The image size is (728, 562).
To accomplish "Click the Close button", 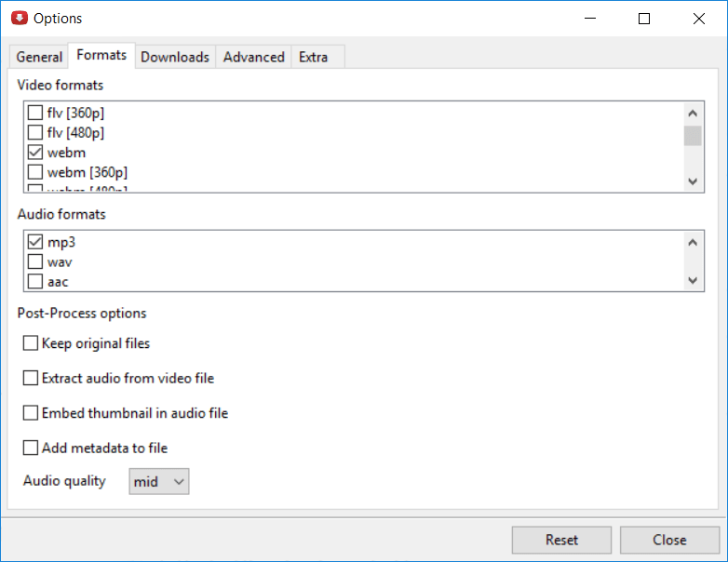I will pyautogui.click(x=669, y=540).
